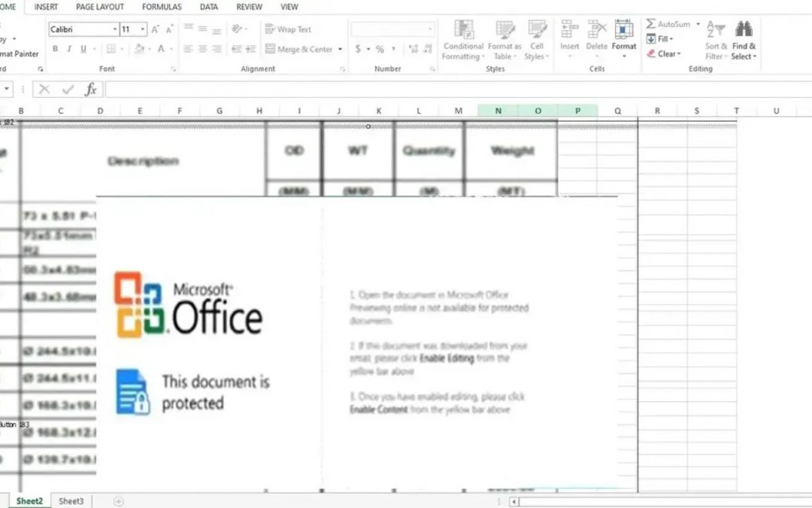Click the Insert Function fx button
Image resolution: width=812 pixels, height=508 pixels.
click(91, 89)
